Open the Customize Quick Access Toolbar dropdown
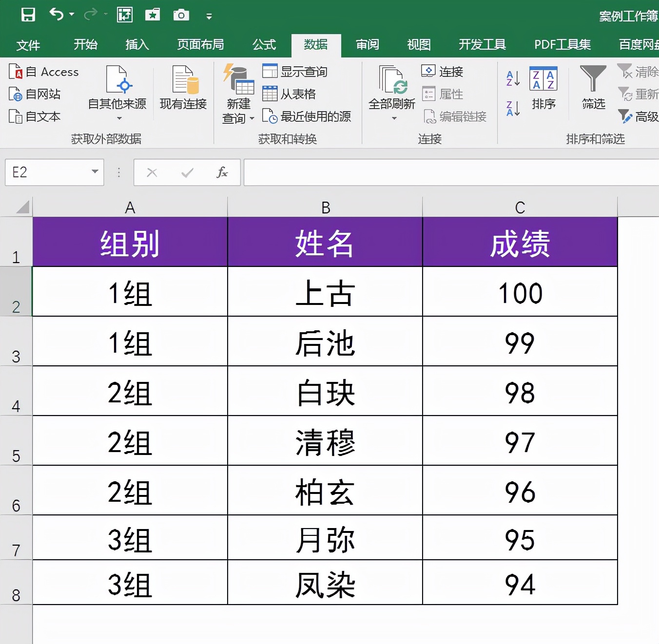Image resolution: width=659 pixels, height=644 pixels. (209, 16)
